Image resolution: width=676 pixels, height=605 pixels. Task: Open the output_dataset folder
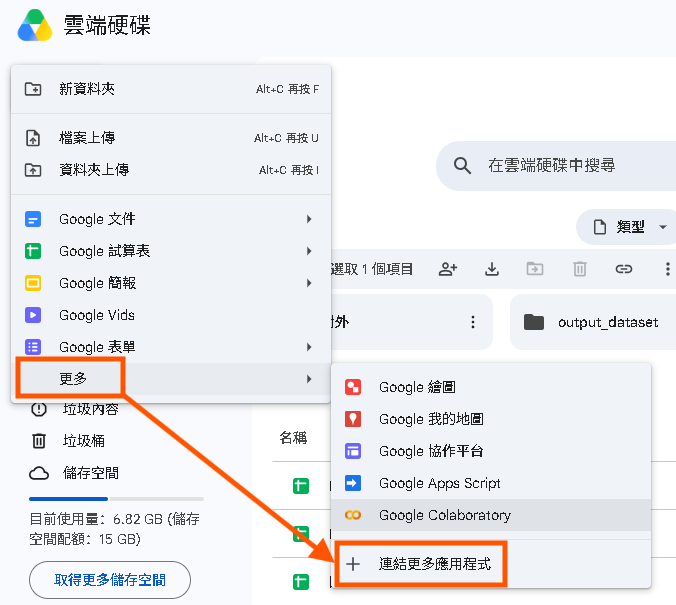pyautogui.click(x=593, y=322)
